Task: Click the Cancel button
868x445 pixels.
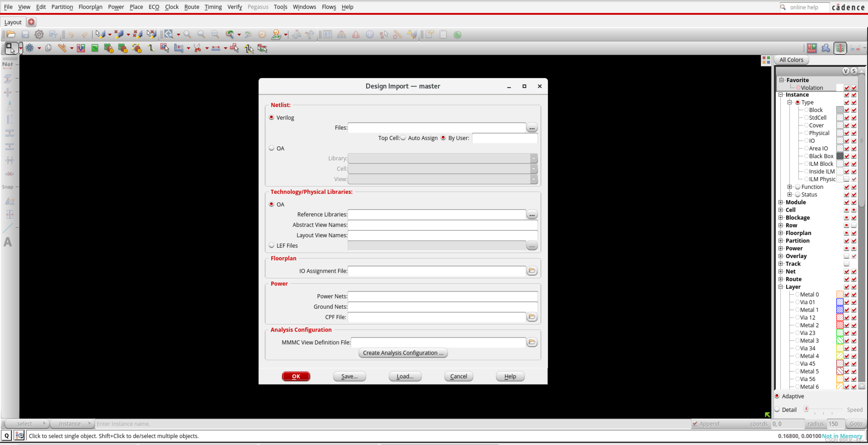Action: tap(459, 376)
